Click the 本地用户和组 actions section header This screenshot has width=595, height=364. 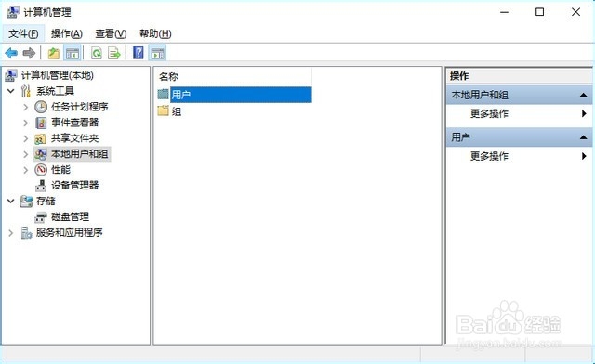click(x=519, y=95)
